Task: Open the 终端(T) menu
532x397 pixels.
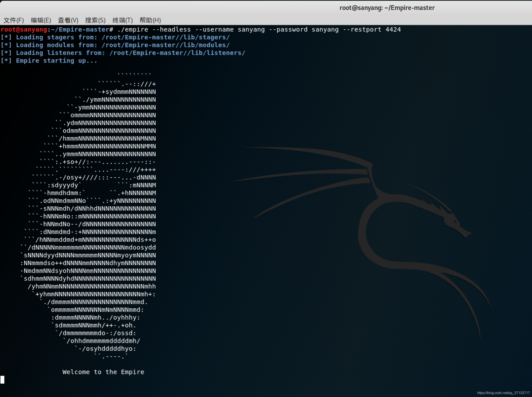Action: point(123,20)
